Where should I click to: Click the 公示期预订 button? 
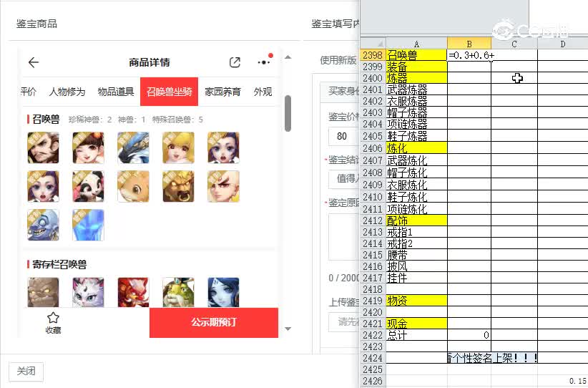[214, 323]
